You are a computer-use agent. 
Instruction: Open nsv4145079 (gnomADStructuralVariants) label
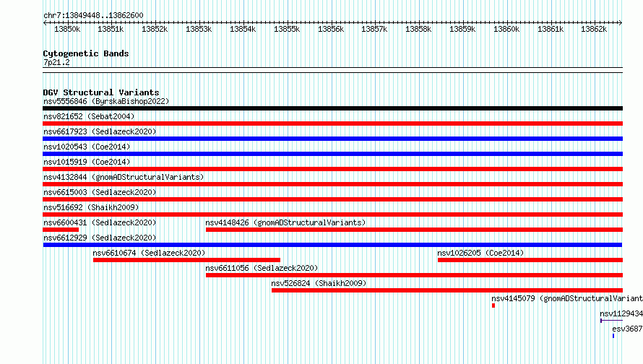click(x=567, y=298)
